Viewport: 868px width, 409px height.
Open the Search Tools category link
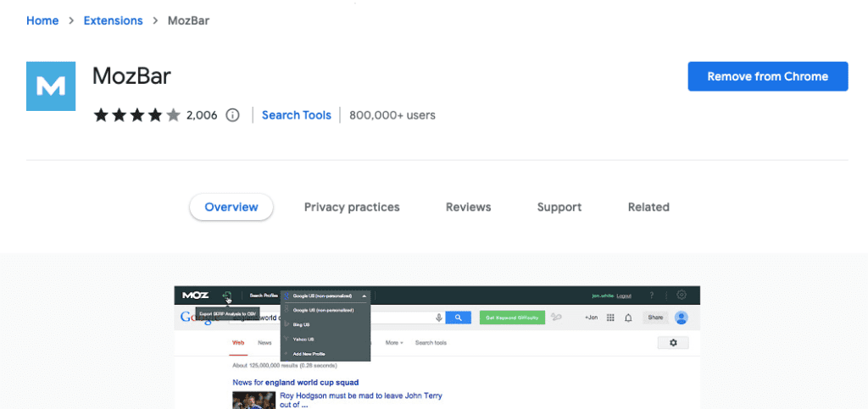(x=296, y=115)
